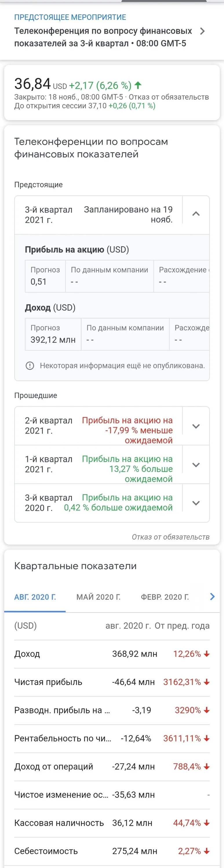Click the red down arrow next to 12,26%

tap(207, 654)
